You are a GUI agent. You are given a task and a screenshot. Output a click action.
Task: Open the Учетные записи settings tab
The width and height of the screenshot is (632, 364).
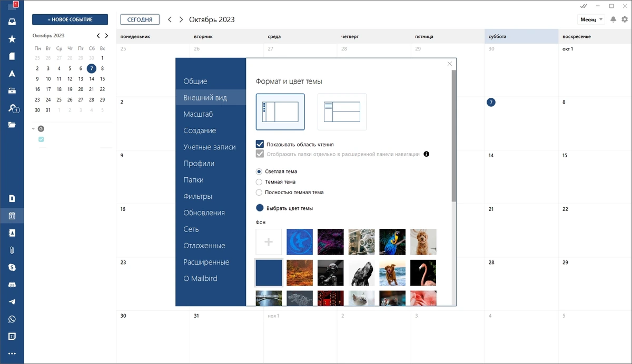pyautogui.click(x=210, y=147)
